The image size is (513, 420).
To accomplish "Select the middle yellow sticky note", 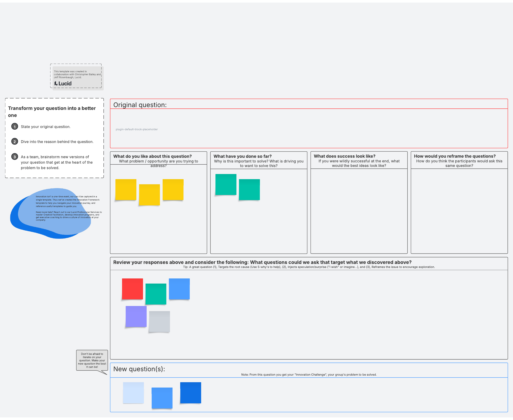I will pyautogui.click(x=149, y=195).
